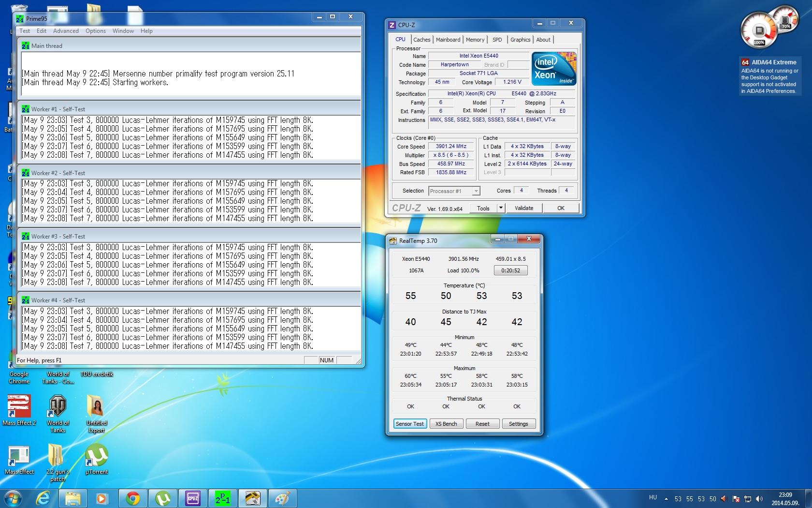The height and width of the screenshot is (508, 812).
Task: Open Windows Explorer from the taskbar
Action: [x=72, y=498]
